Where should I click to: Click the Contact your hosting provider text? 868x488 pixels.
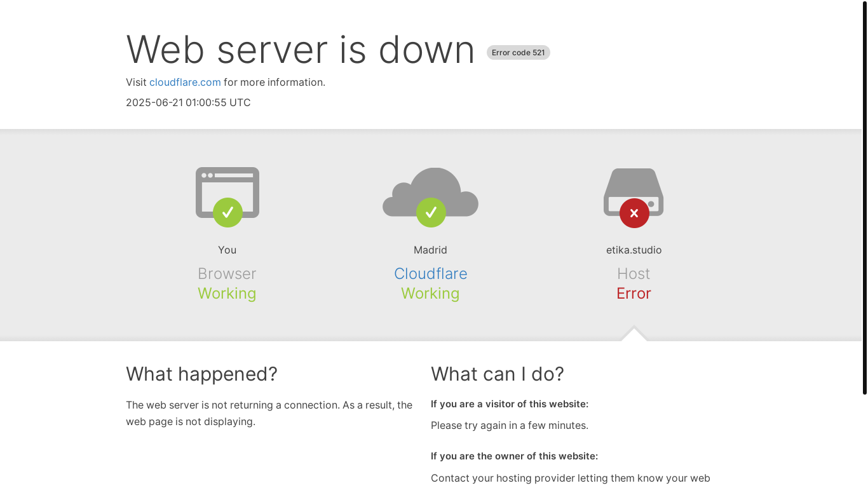coord(571,478)
